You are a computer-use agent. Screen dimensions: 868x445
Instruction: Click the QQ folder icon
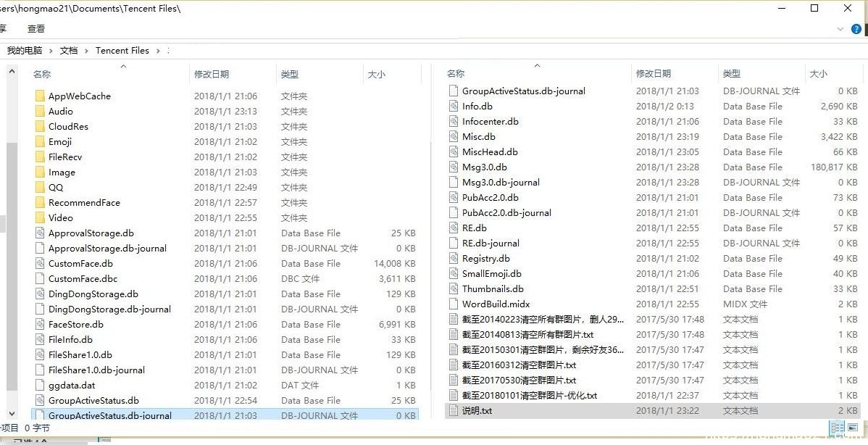point(39,187)
